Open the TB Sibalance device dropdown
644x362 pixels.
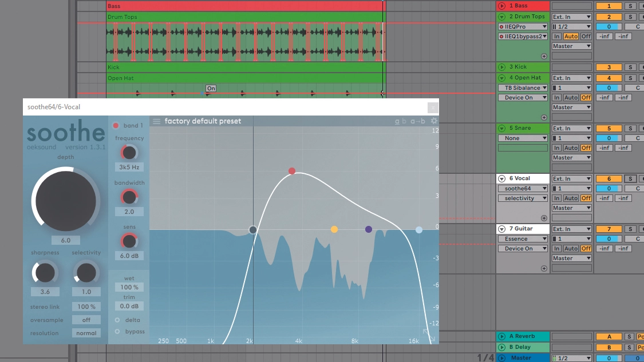tap(523, 88)
